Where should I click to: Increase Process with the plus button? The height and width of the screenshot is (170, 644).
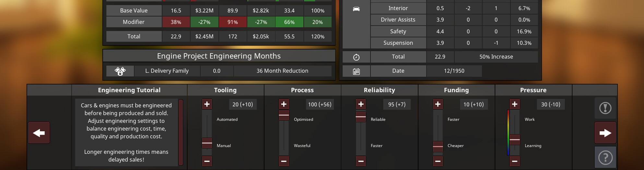point(284,104)
